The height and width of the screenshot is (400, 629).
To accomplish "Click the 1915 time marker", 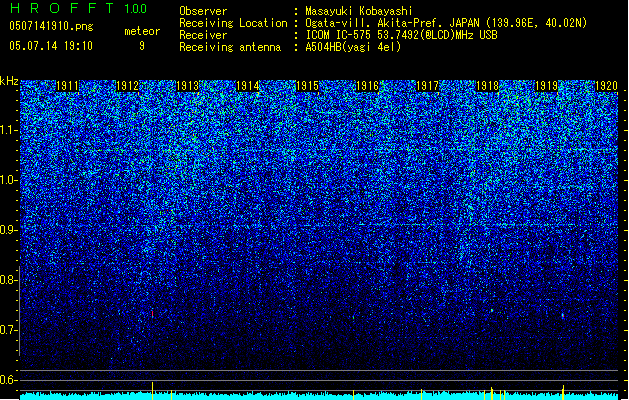I will click(x=307, y=86).
